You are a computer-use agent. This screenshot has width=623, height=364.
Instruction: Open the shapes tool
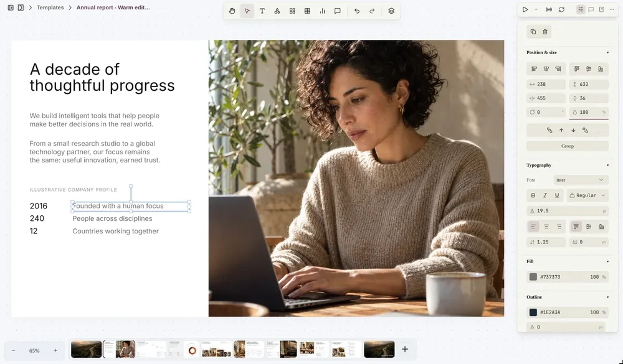pyautogui.click(x=277, y=11)
